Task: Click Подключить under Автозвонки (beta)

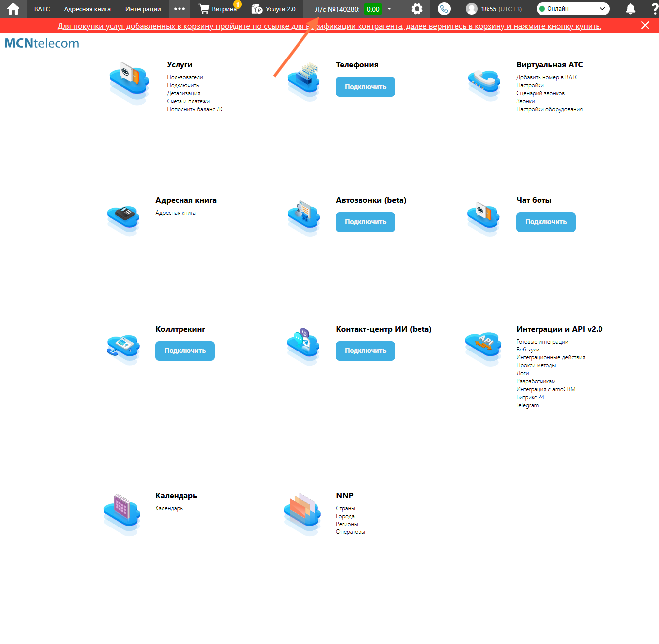Action: point(365,222)
